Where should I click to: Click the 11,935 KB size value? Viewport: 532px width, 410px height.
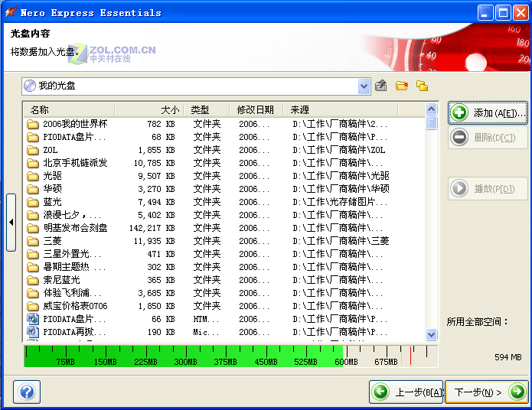[155, 241]
